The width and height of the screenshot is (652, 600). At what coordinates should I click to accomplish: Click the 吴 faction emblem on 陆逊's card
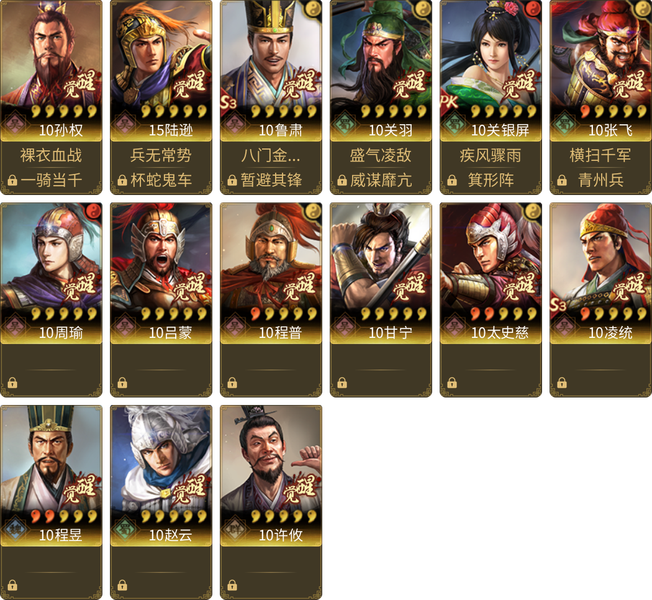pos(124,124)
